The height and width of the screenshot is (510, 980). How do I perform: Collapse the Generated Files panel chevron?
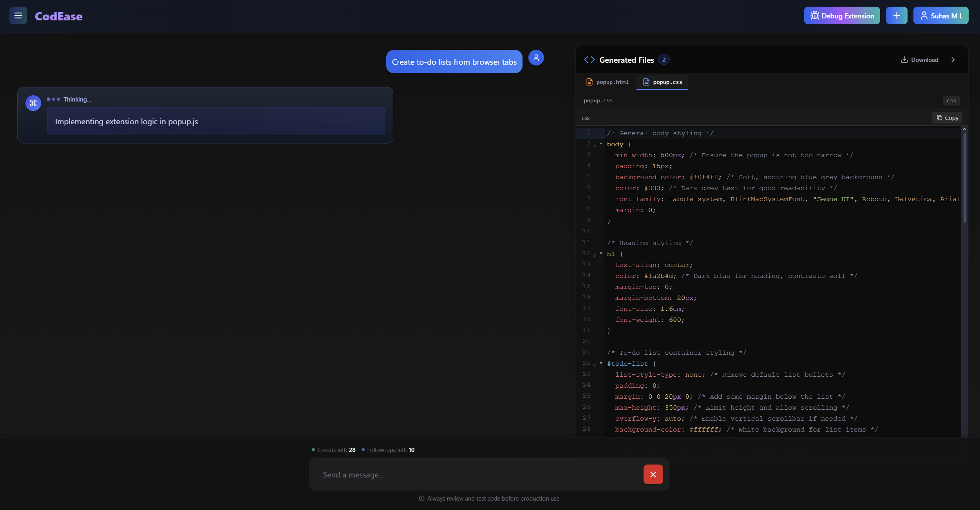953,60
